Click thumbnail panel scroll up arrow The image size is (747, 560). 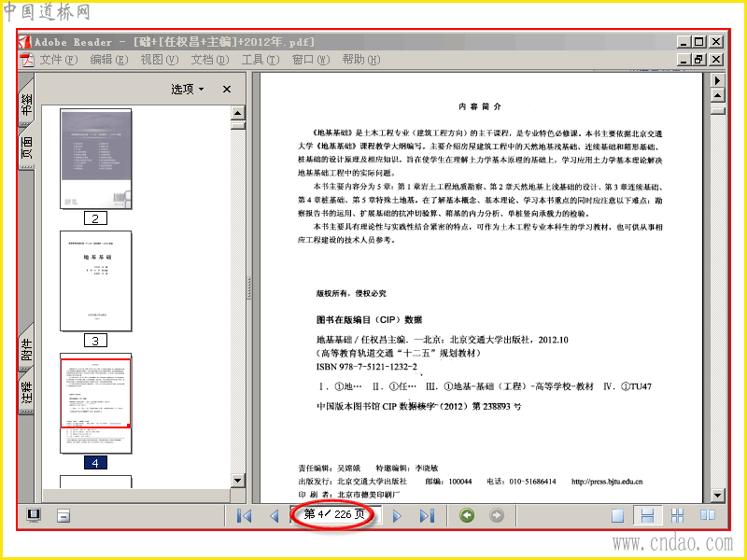tap(238, 113)
